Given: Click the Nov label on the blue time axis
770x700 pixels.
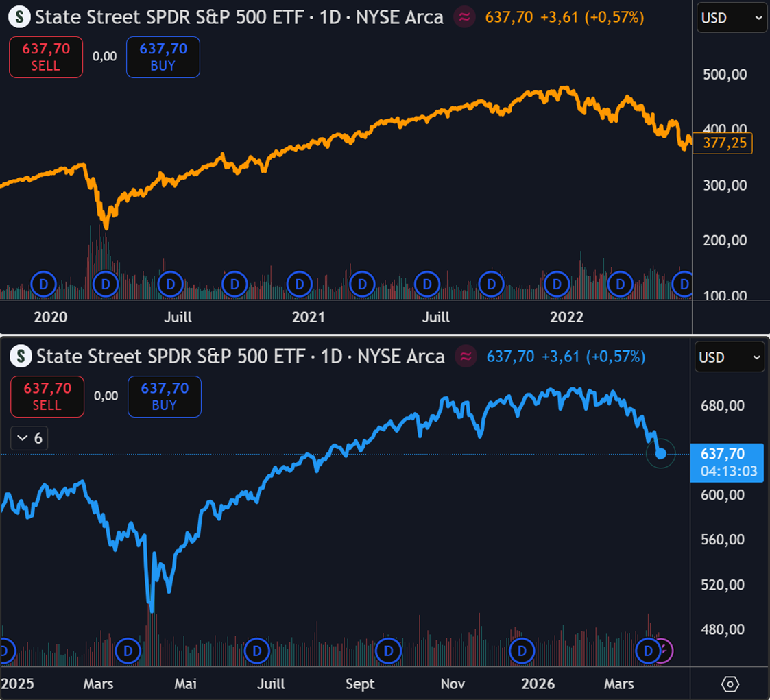Looking at the screenshot, I should 453,684.
